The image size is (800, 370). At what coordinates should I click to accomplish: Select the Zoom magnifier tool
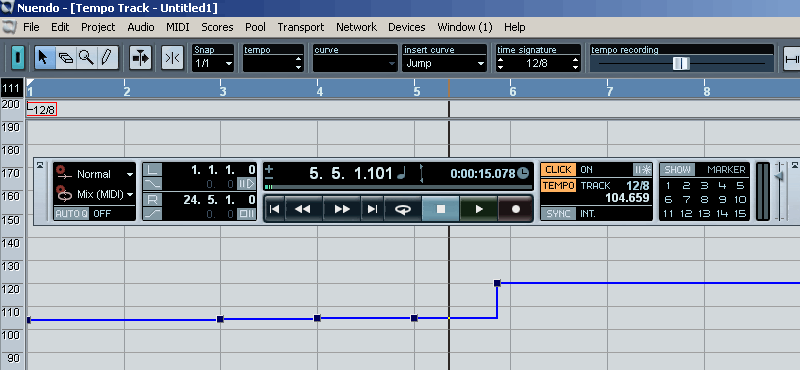click(86, 58)
